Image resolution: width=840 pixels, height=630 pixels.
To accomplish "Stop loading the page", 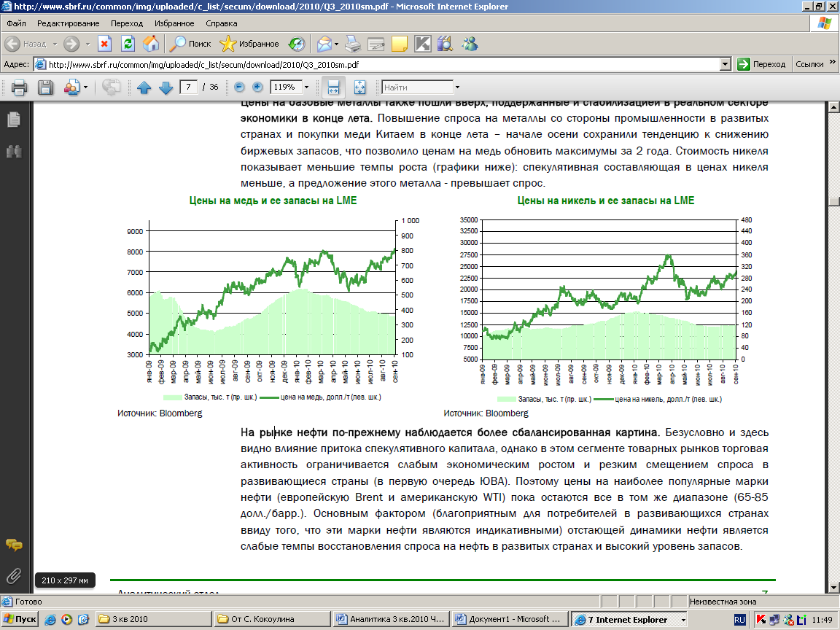I will [104, 44].
